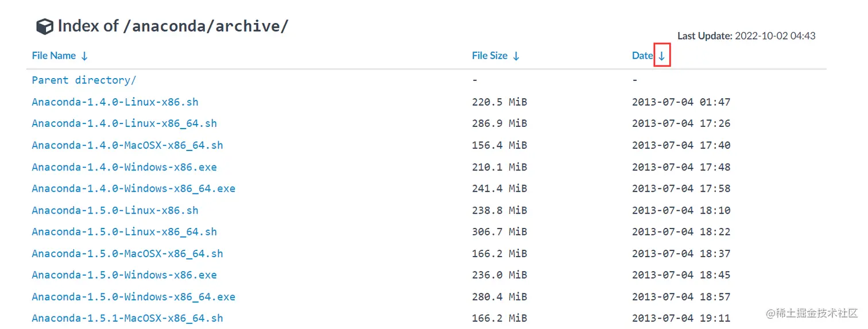
Task: Click the File Size sort arrow
Action: (x=516, y=56)
